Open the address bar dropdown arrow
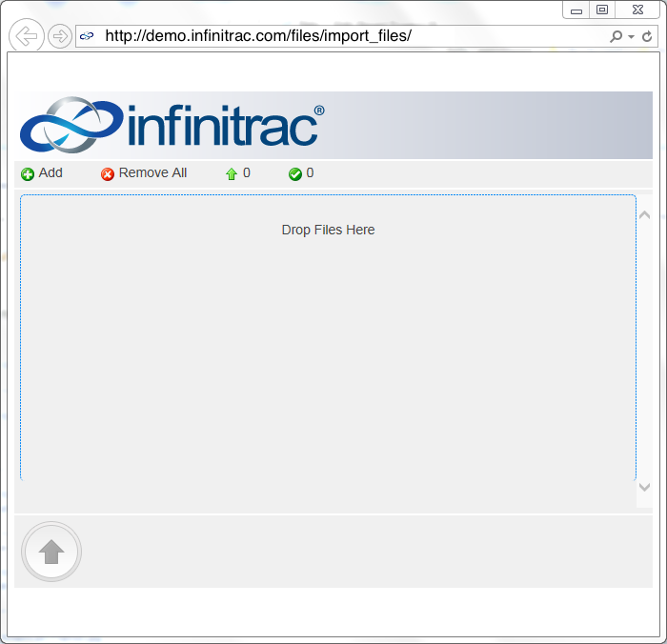The height and width of the screenshot is (644, 667). (631, 36)
